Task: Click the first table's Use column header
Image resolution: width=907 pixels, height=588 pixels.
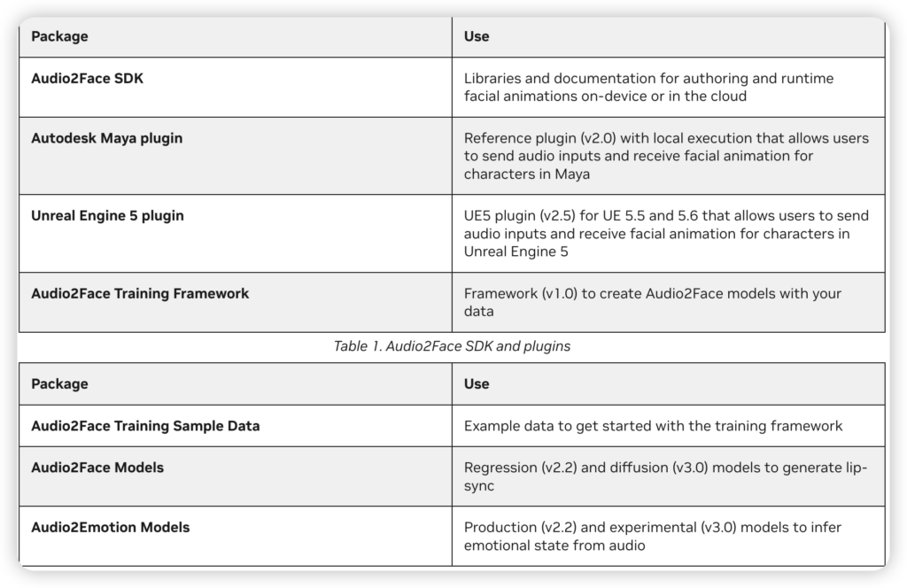Action: click(x=477, y=37)
